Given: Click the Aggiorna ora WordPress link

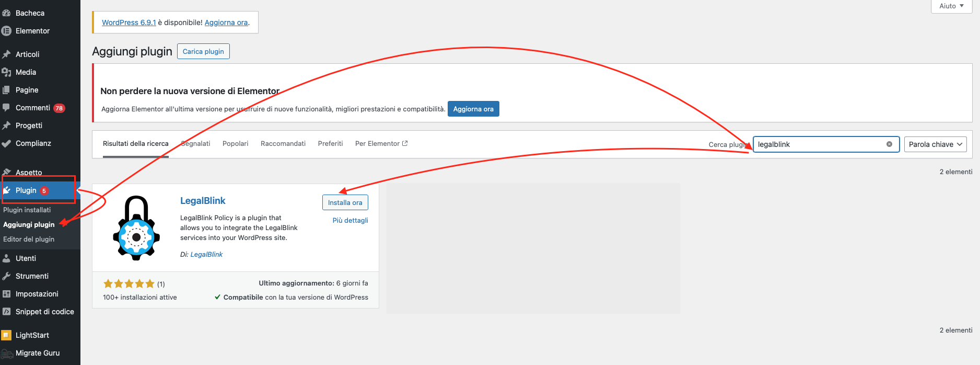Looking at the screenshot, I should click(x=226, y=22).
